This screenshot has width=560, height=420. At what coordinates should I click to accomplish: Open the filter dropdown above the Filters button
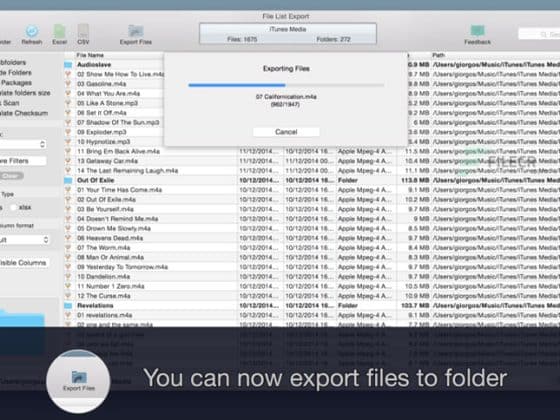[x=23, y=144]
